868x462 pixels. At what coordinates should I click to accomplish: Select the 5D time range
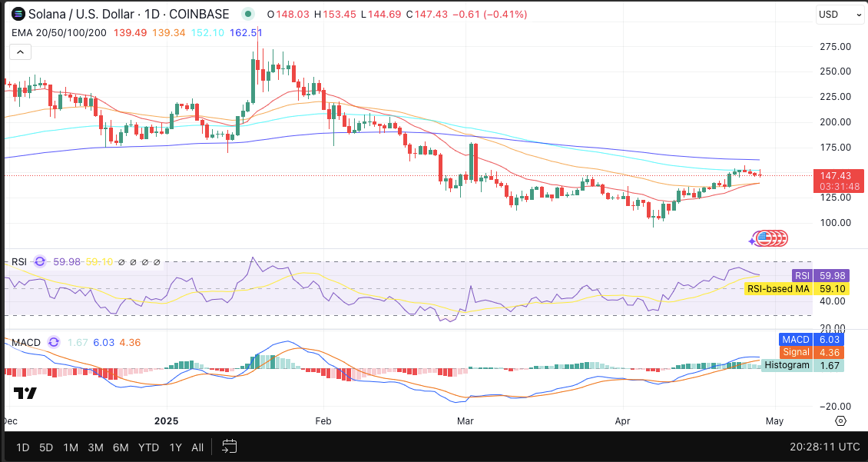click(x=46, y=447)
